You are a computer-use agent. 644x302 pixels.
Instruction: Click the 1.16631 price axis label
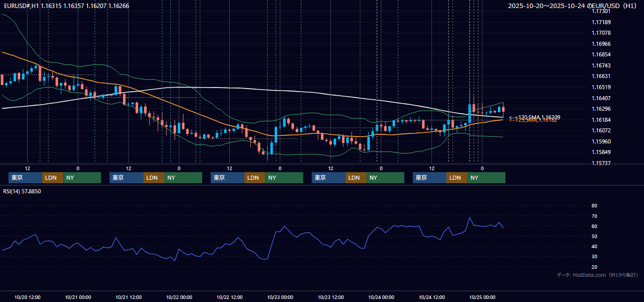(601, 76)
